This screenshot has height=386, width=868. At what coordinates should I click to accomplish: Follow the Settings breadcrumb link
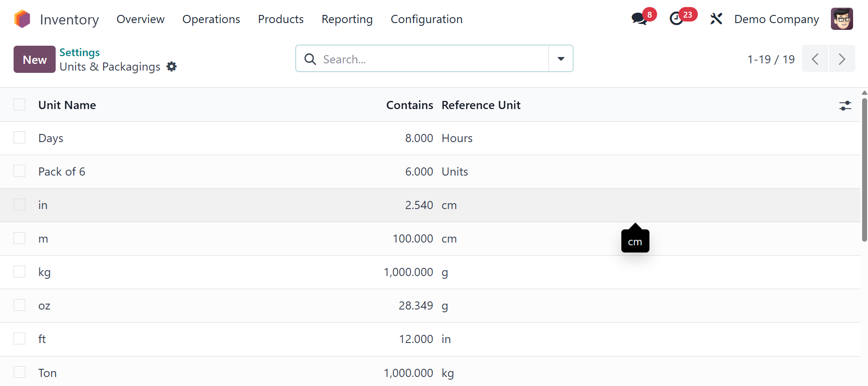[x=80, y=52]
